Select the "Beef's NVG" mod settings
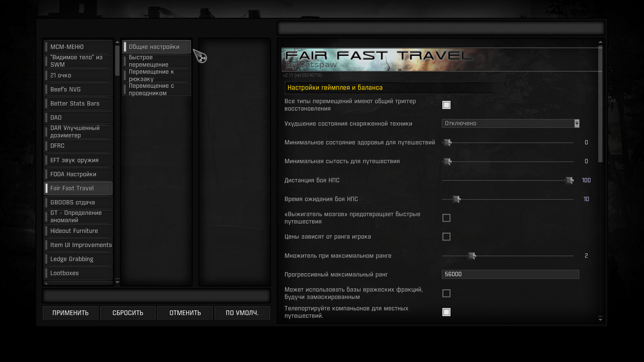The height and width of the screenshot is (362, 644). 77,89
